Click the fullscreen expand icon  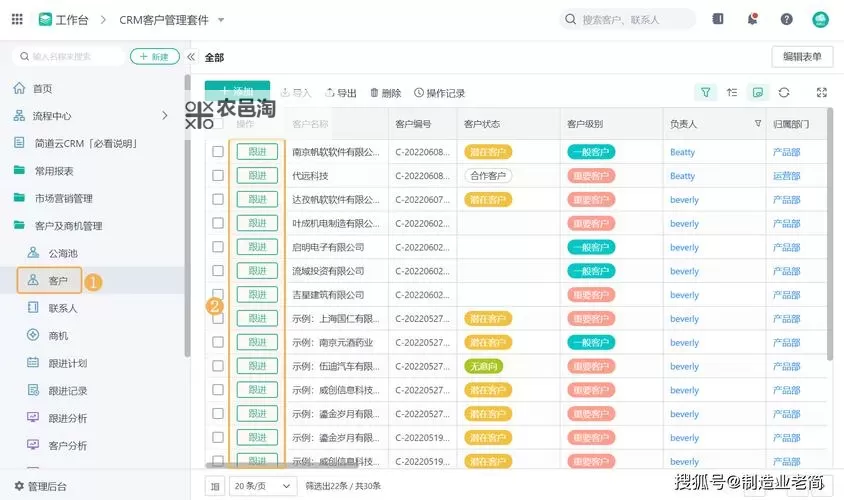821,93
